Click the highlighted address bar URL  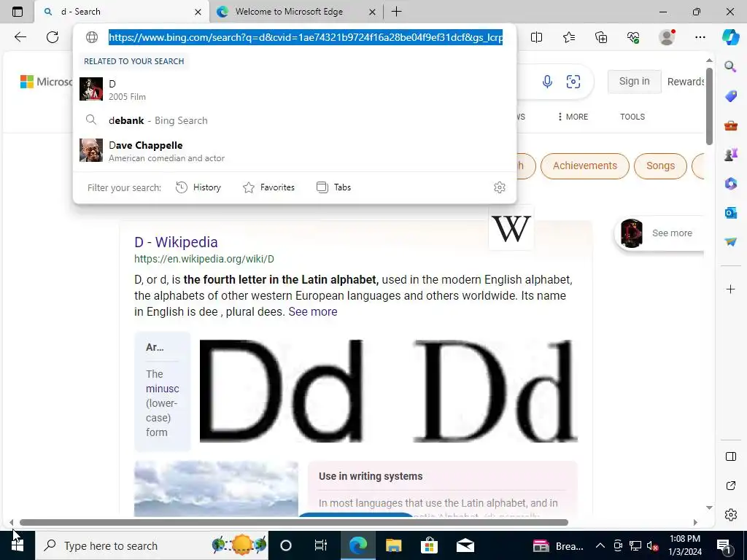coord(306,37)
